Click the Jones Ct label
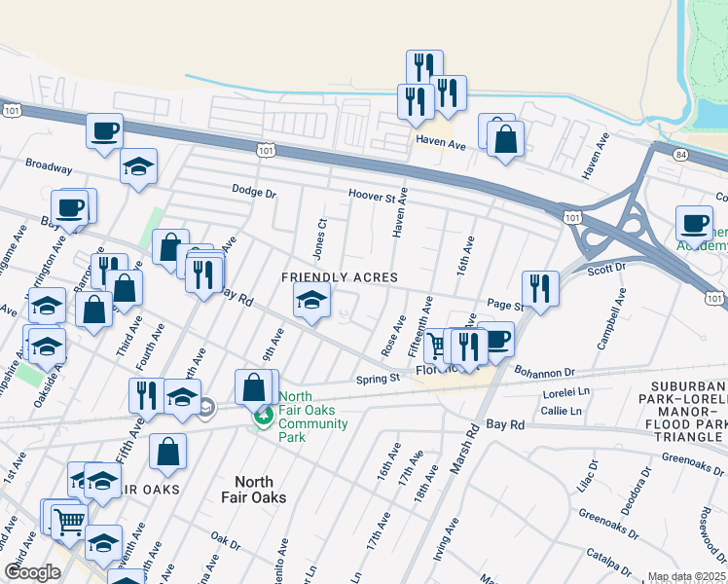This screenshot has height=584, width=728. click(x=319, y=239)
